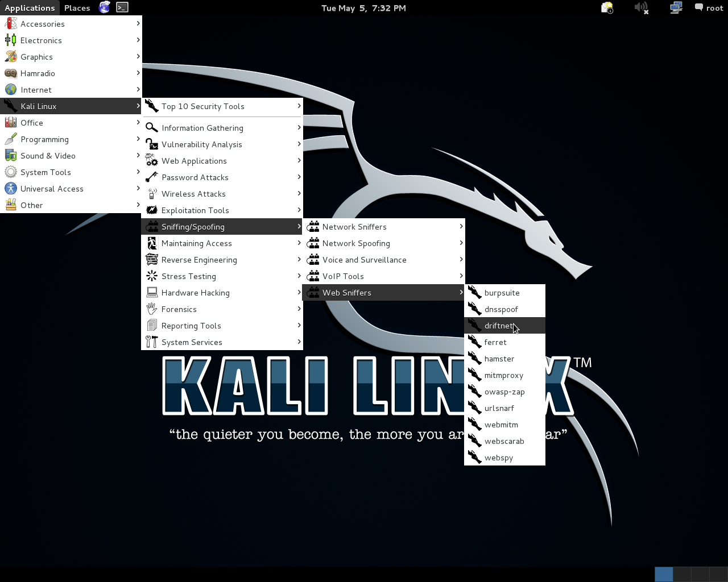The height and width of the screenshot is (582, 728).
Task: Launch driftnet from the submenu
Action: [x=505, y=326]
